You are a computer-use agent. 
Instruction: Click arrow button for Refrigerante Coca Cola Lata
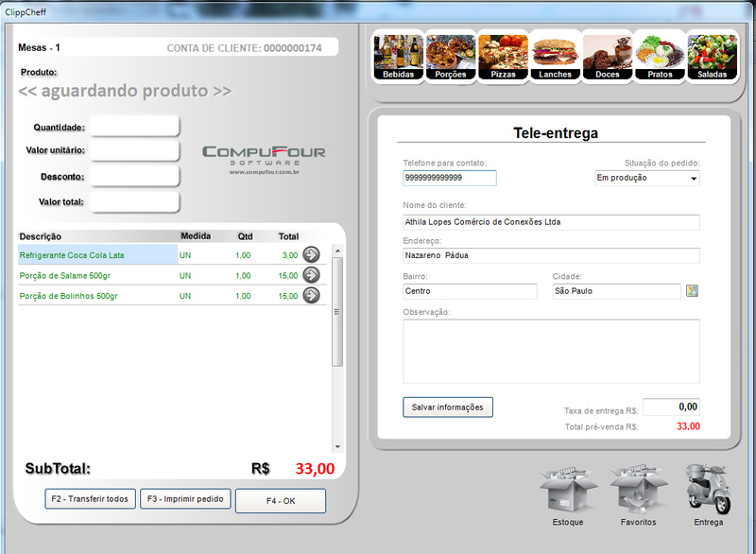coord(311,254)
